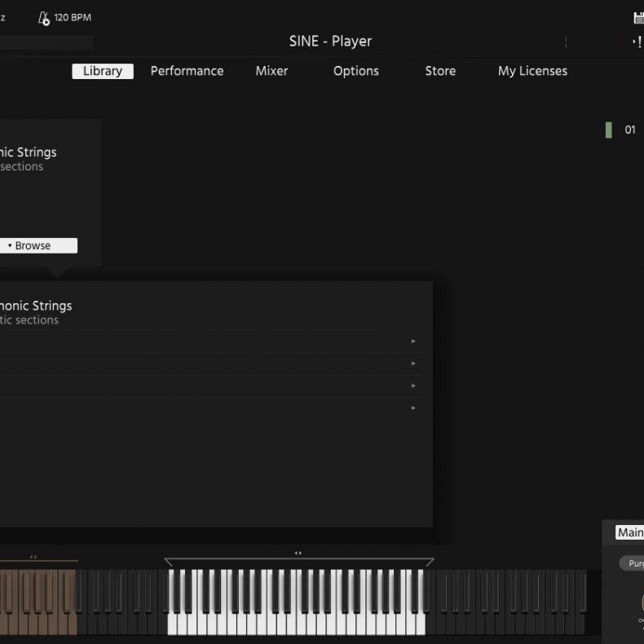
Task: Click the playable range handle above white keys
Action: 298,554
